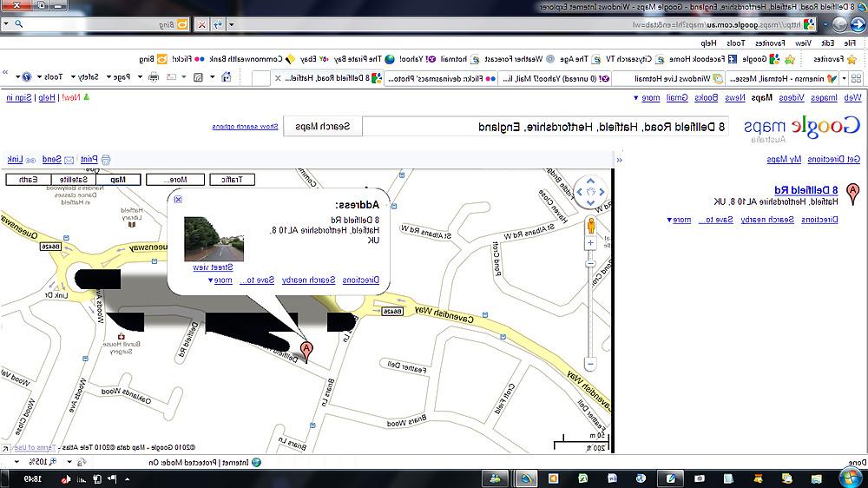Open zoom level 105% dropdown

click(16, 461)
